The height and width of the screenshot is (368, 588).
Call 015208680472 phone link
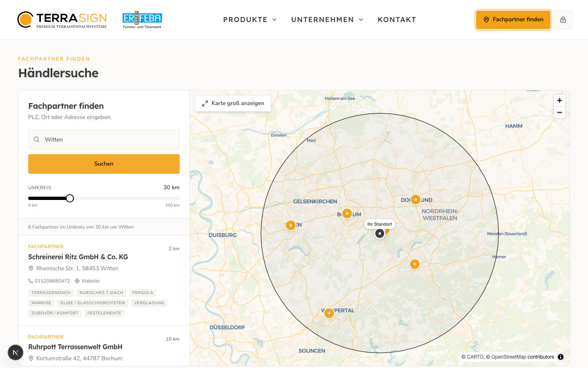point(49,281)
